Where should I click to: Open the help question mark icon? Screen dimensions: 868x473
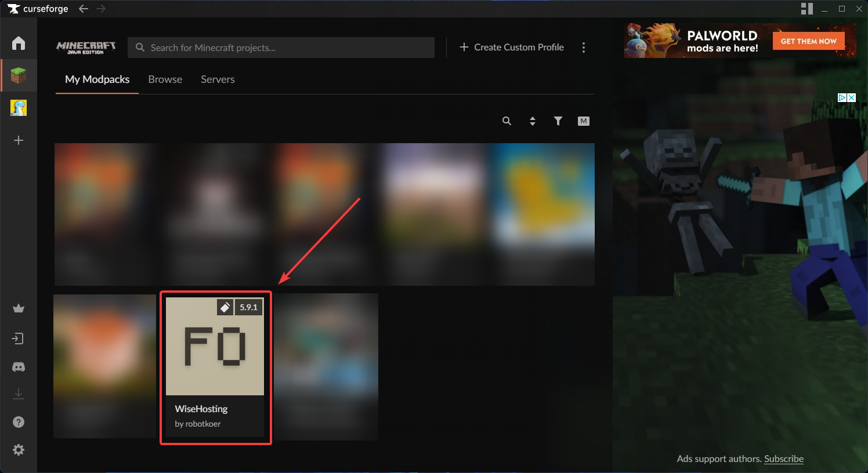pyautogui.click(x=19, y=422)
